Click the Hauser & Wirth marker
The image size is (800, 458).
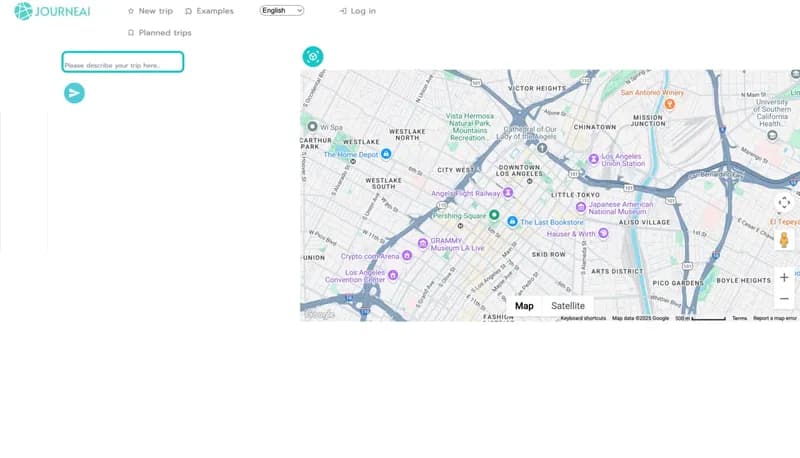click(604, 233)
